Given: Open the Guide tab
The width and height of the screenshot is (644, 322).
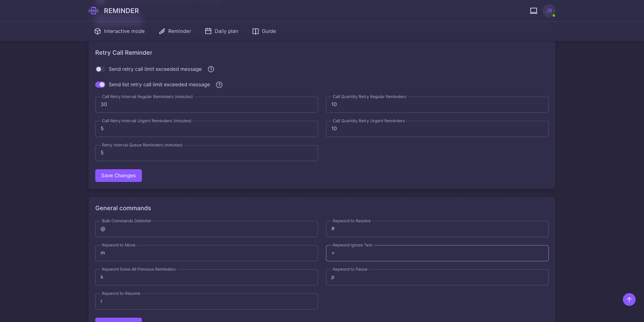Looking at the screenshot, I should pyautogui.click(x=264, y=31).
